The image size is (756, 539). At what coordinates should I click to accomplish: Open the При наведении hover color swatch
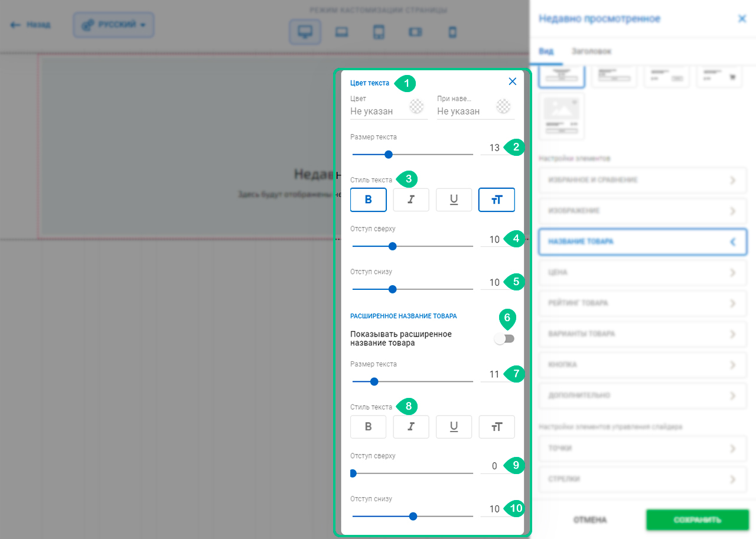503,106
